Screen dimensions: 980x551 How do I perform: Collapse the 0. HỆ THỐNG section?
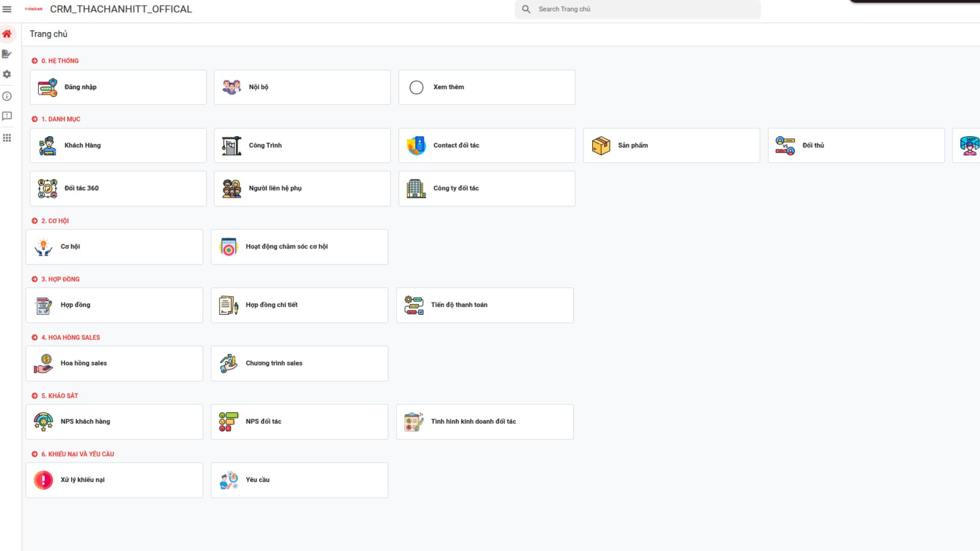[35, 61]
